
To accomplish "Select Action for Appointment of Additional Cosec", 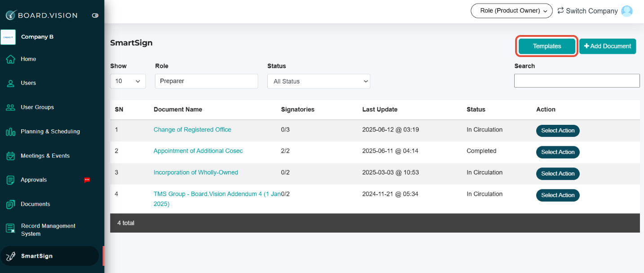I will coord(558,152).
